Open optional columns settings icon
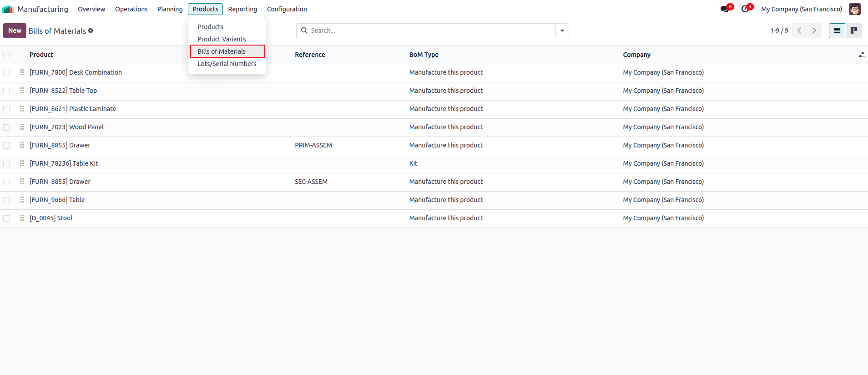The height and width of the screenshot is (375, 868). [x=861, y=55]
